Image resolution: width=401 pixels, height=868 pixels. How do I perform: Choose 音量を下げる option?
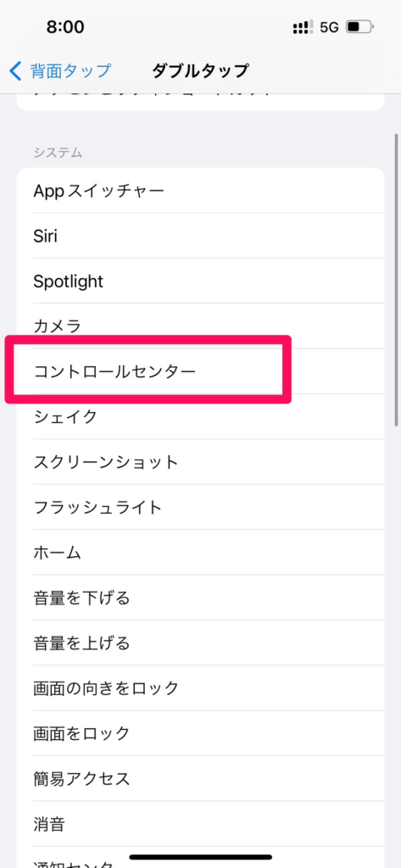(200, 598)
